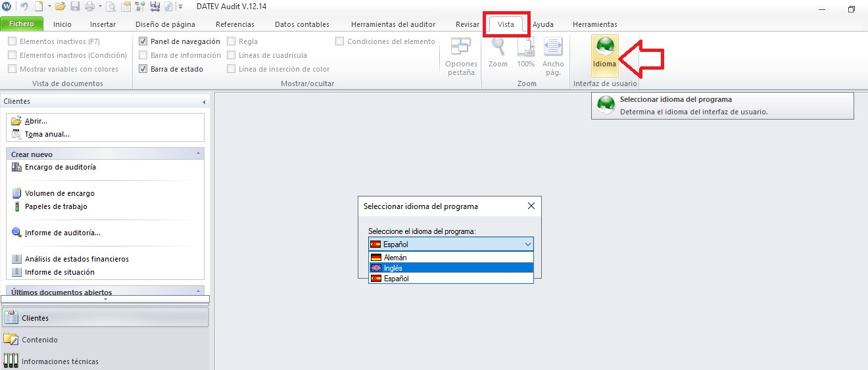Open the Ayuda tab
The image size is (868, 370).
(543, 24)
